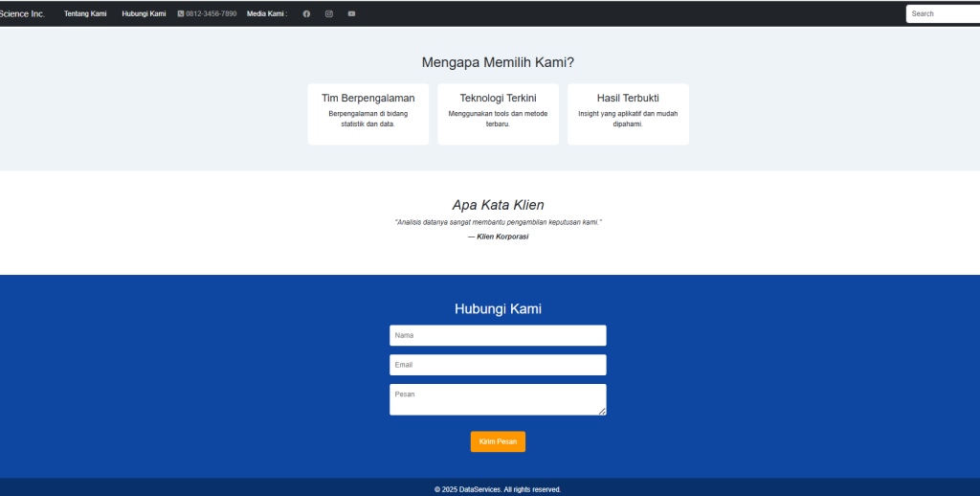Click the Science Inc. brand logo text
Image resolution: width=980 pixels, height=496 pixels.
click(x=22, y=13)
